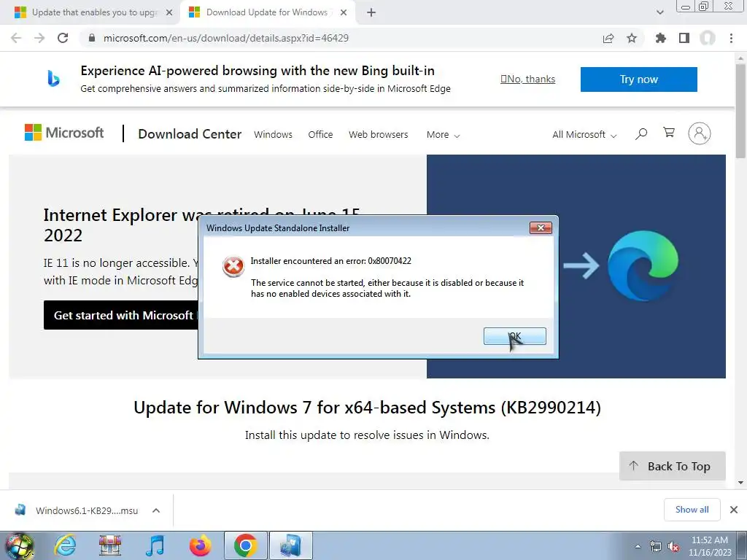The width and height of the screenshot is (747, 560).
Task: Open Firefox from the taskbar
Action: (200, 545)
